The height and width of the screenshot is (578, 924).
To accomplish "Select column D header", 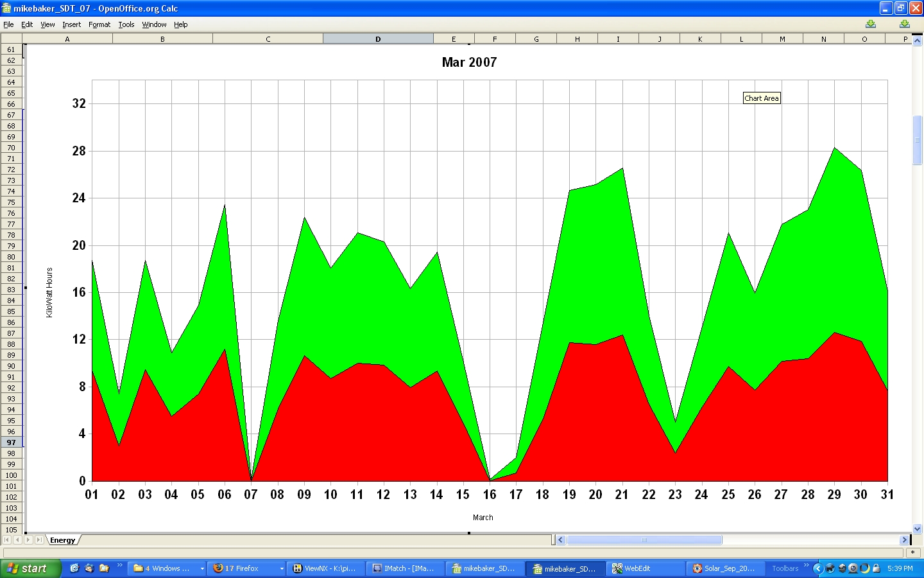I will [378, 39].
